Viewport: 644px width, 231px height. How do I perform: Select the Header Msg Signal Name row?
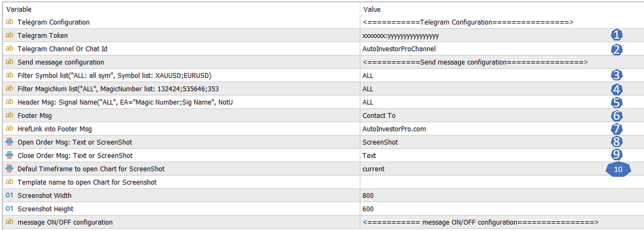(x=322, y=102)
